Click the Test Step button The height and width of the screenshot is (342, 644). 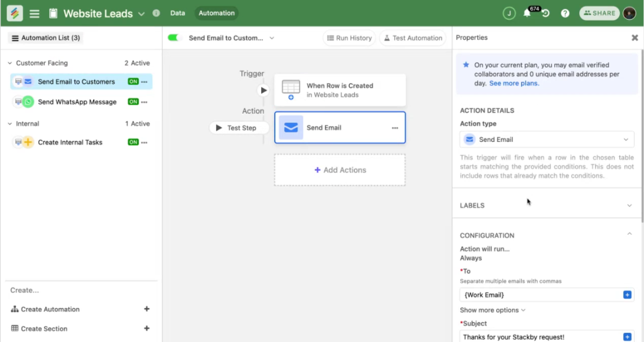(x=239, y=128)
